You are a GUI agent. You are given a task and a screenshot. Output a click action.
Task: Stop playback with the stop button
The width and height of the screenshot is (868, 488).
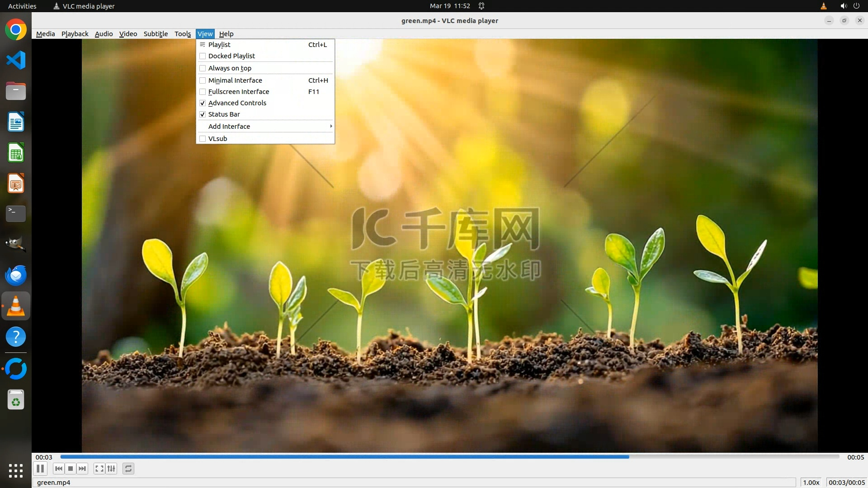[x=71, y=469]
